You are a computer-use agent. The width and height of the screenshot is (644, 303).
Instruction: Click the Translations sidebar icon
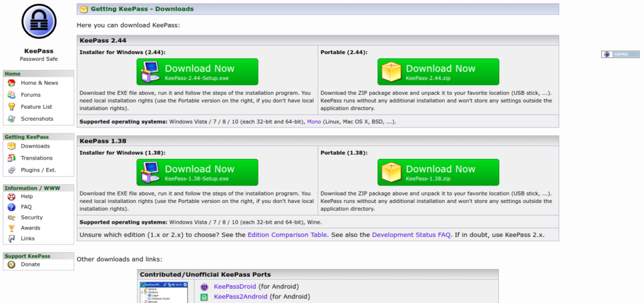[x=11, y=158]
